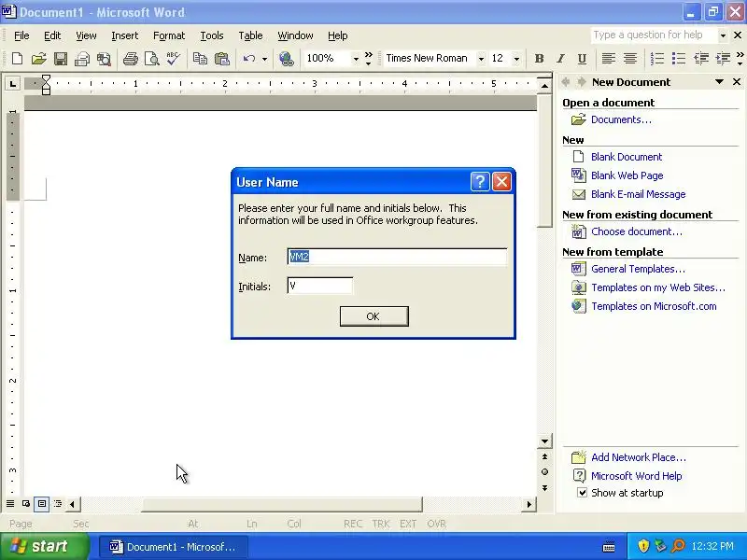Run Spelling and Grammar check icon
This screenshot has width=747, height=560.
[174, 59]
